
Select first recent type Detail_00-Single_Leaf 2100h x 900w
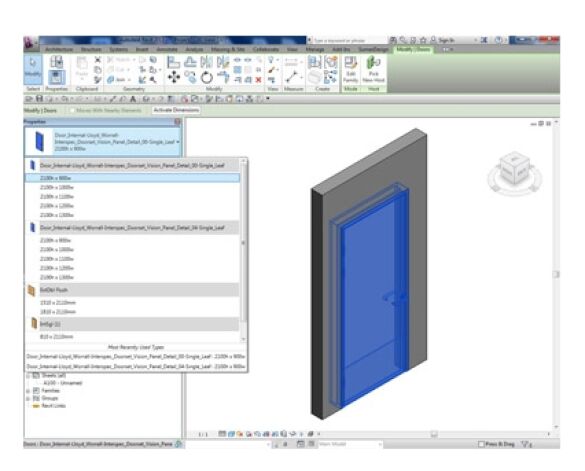(x=136, y=357)
